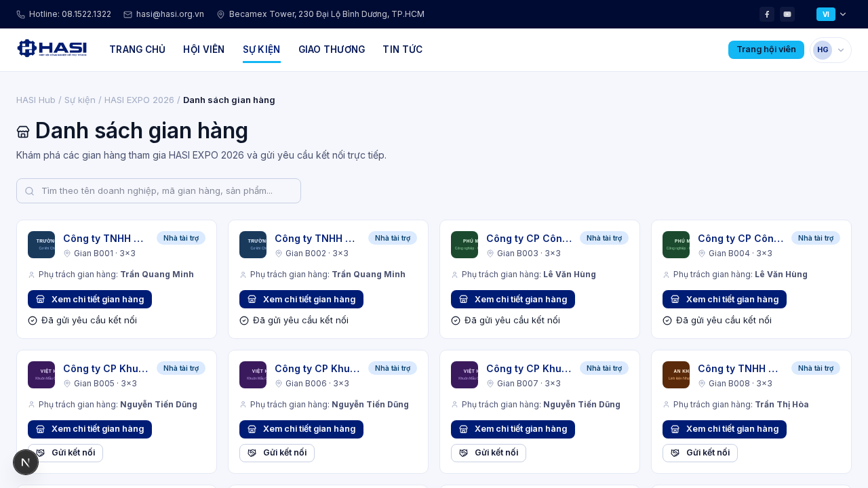The height and width of the screenshot is (488, 868).
Task: Open the Sự kiện breadcrumb link
Action: click(x=80, y=100)
